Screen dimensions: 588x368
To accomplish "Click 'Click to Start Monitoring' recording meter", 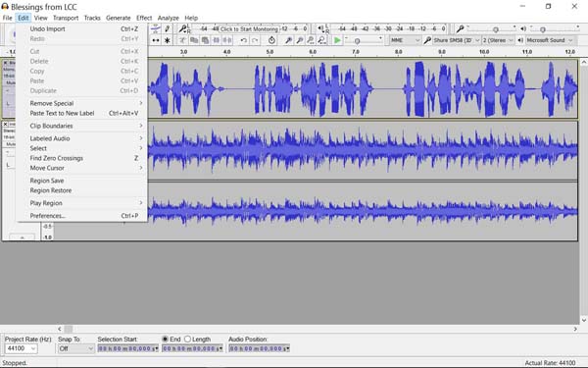I will point(249,28).
